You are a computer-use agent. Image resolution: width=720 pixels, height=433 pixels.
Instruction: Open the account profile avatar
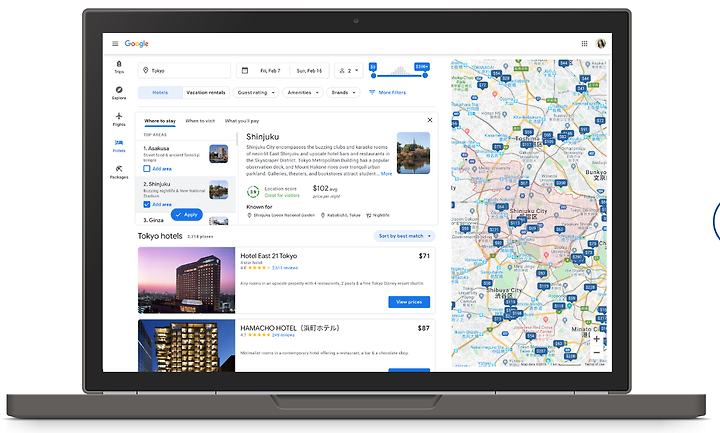[x=601, y=44]
